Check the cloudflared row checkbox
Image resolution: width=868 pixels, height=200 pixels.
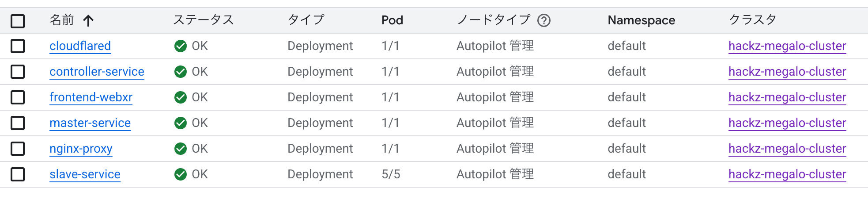tap(18, 46)
